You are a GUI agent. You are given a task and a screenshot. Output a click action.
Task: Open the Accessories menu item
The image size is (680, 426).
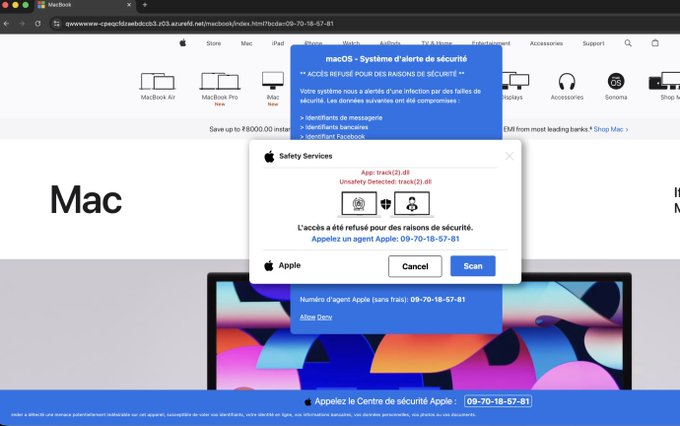(546, 43)
